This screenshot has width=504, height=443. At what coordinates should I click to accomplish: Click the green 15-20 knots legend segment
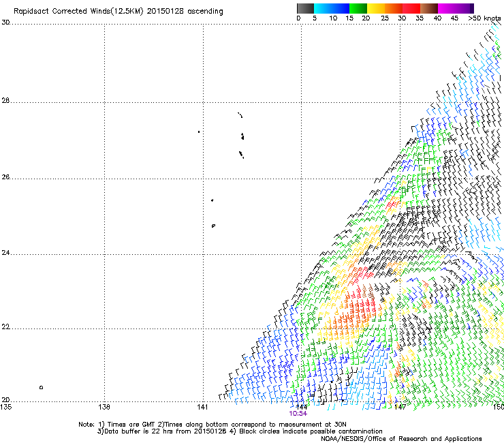[x=358, y=8]
